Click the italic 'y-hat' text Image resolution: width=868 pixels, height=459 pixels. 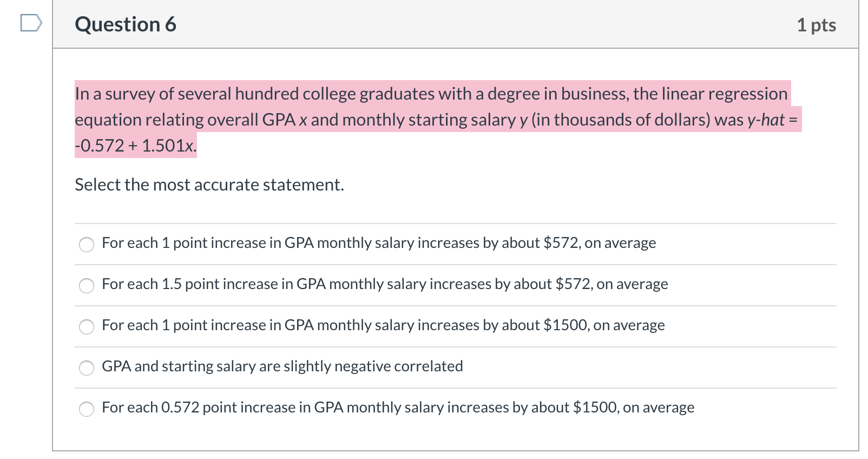(766, 120)
